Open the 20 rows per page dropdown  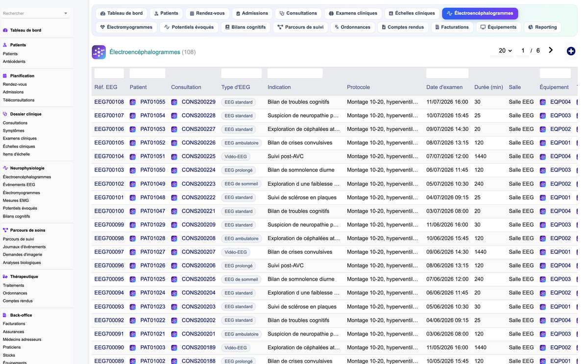(505, 50)
